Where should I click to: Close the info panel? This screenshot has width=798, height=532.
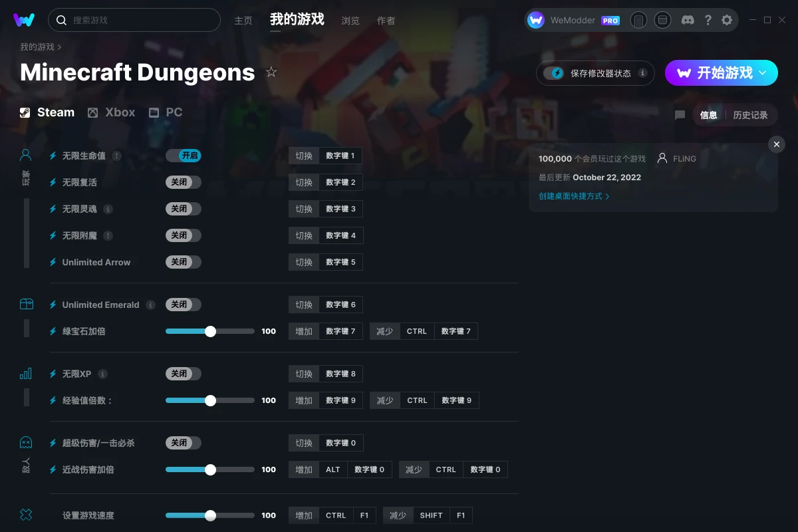[777, 144]
